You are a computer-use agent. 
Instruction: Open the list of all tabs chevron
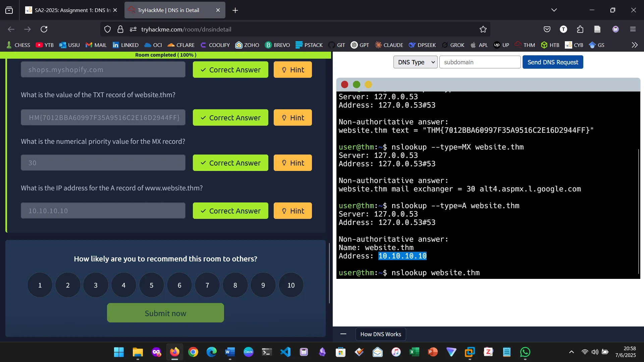[554, 10]
